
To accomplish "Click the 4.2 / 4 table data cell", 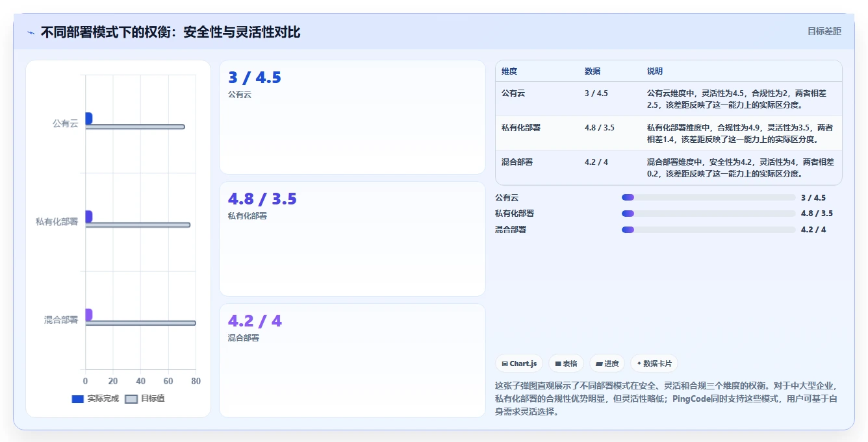I will (596, 162).
